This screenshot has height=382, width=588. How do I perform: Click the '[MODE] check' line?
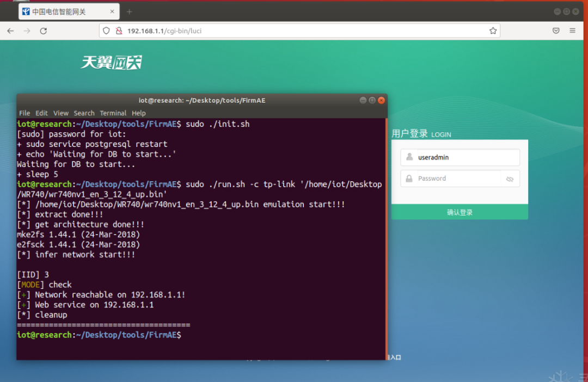[44, 285]
